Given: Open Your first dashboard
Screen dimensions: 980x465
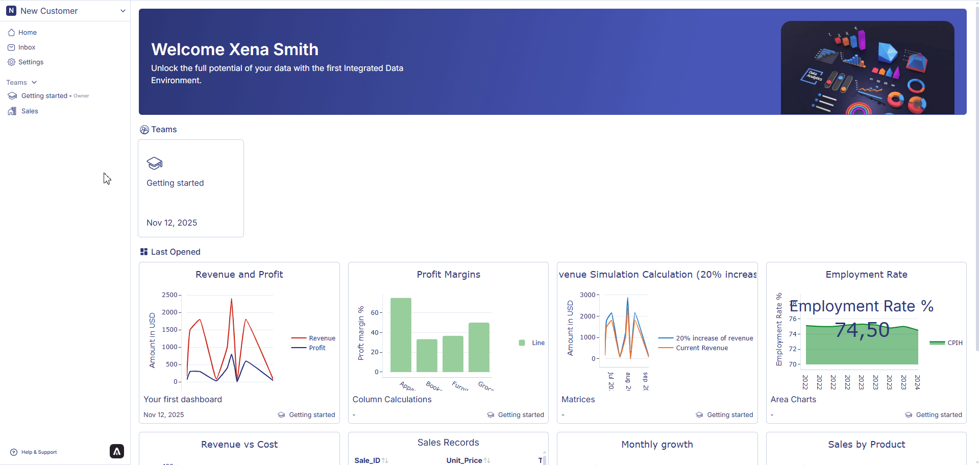Looking at the screenshot, I should [183, 399].
